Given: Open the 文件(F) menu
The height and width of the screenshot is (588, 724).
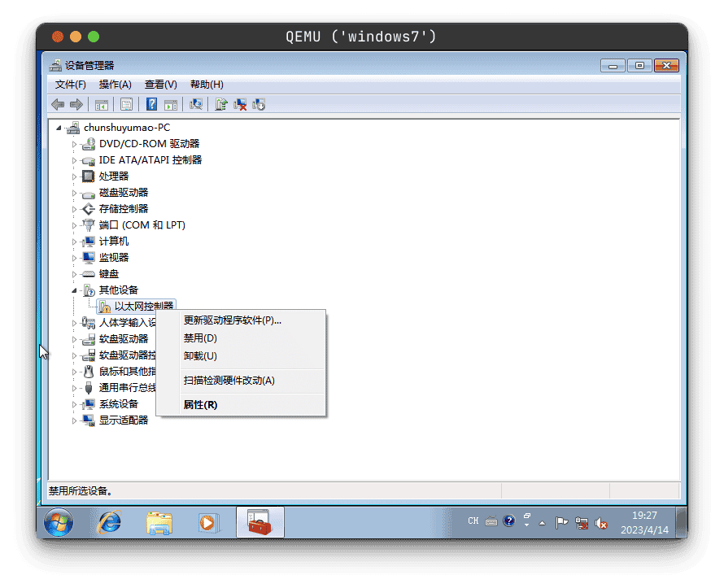Looking at the screenshot, I should [70, 85].
